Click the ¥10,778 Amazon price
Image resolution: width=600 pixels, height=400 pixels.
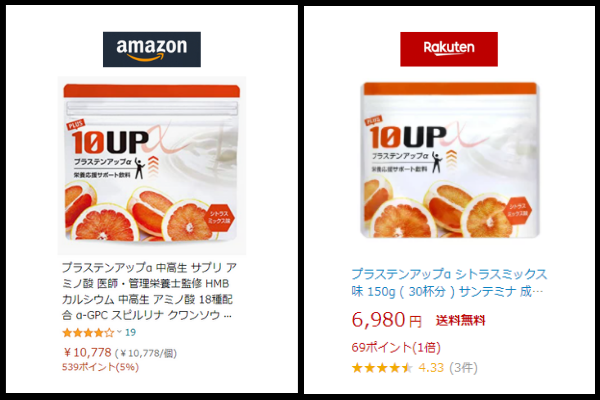click(88, 352)
